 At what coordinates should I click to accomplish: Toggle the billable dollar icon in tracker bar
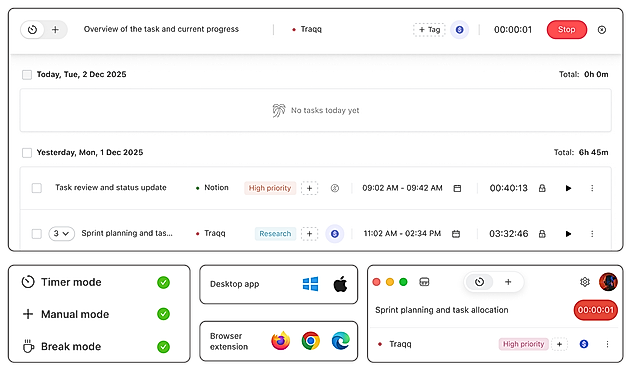pos(459,29)
